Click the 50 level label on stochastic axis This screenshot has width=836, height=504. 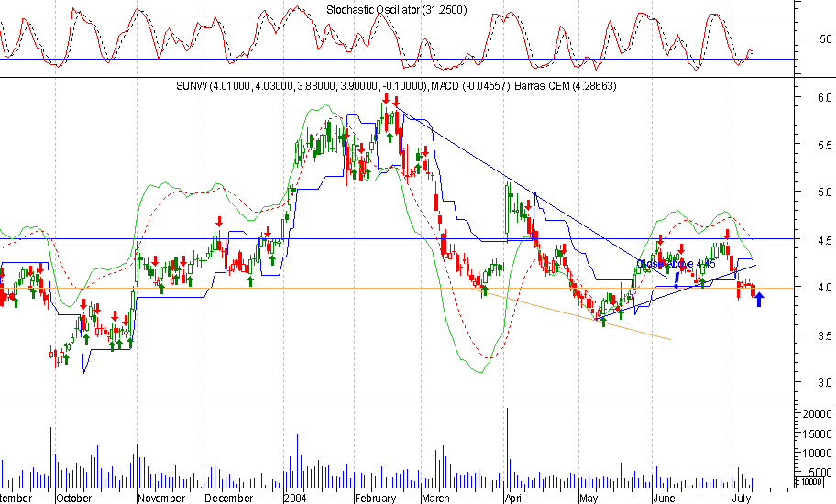point(825,38)
